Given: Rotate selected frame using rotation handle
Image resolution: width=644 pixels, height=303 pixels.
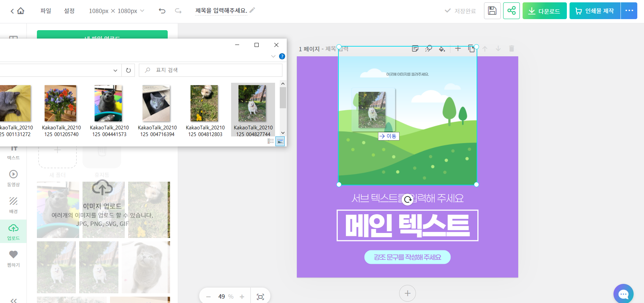Looking at the screenshot, I should (x=408, y=200).
